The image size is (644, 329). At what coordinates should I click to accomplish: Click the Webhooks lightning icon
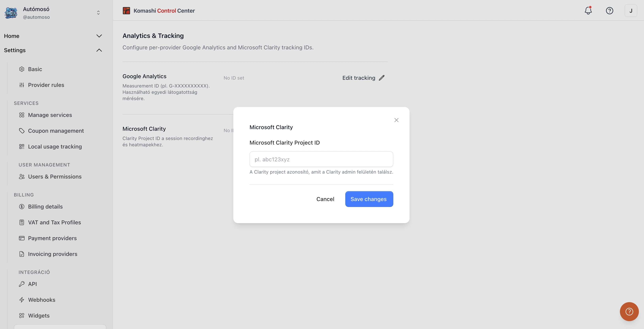[x=22, y=300]
